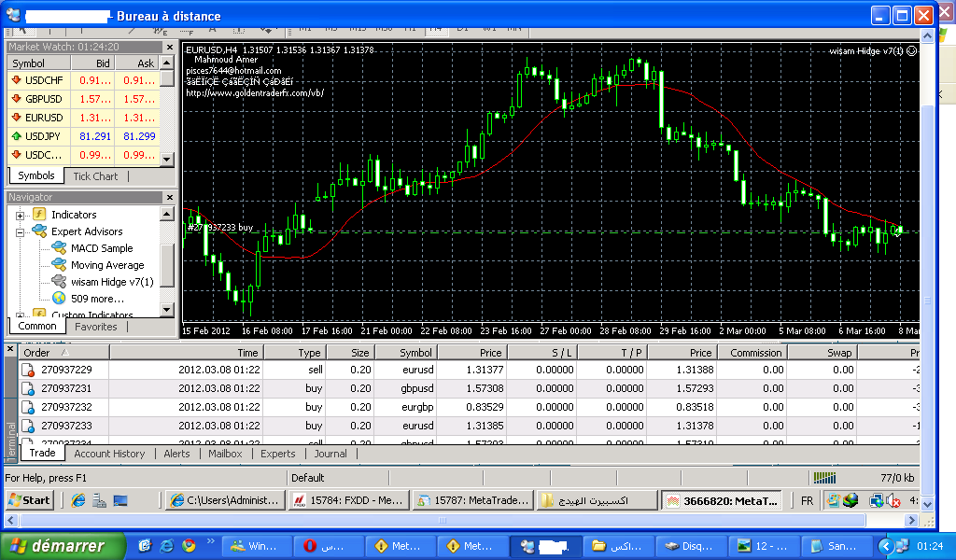Click the green USDJPY up-arrow icon

pos(17,136)
